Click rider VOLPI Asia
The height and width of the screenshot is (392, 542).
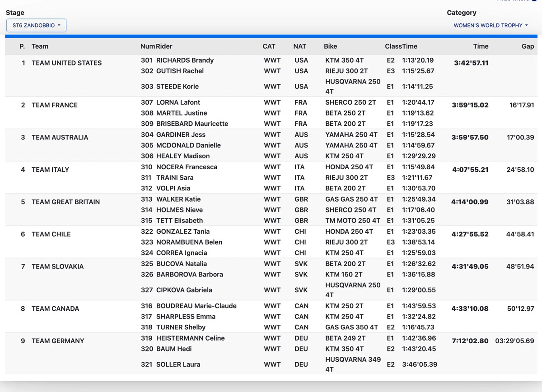coord(173,188)
